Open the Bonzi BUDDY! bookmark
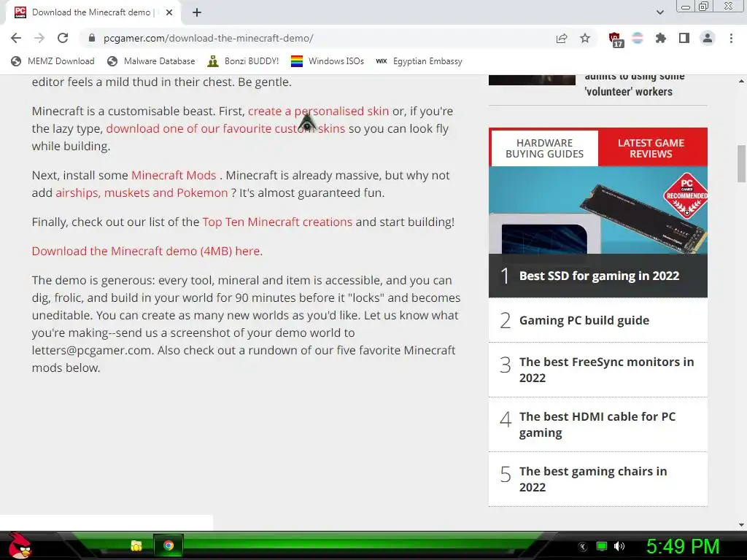This screenshot has width=747, height=560. pos(243,61)
